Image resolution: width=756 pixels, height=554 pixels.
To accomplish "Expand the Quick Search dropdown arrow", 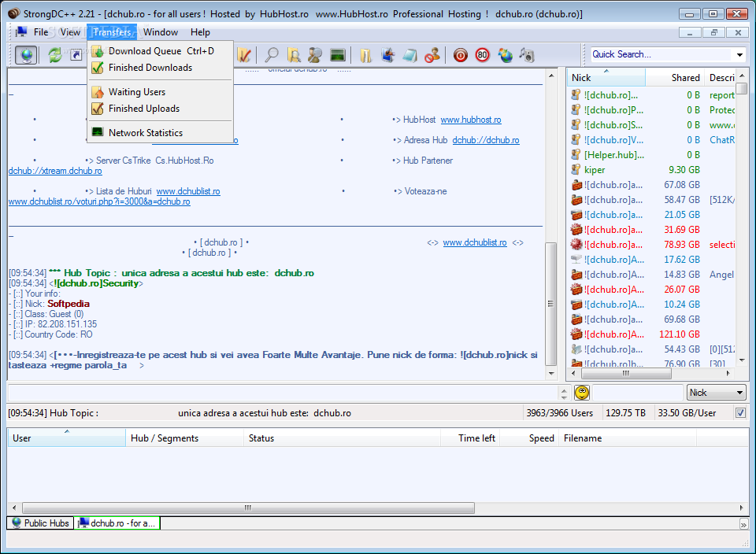I will pos(739,55).
